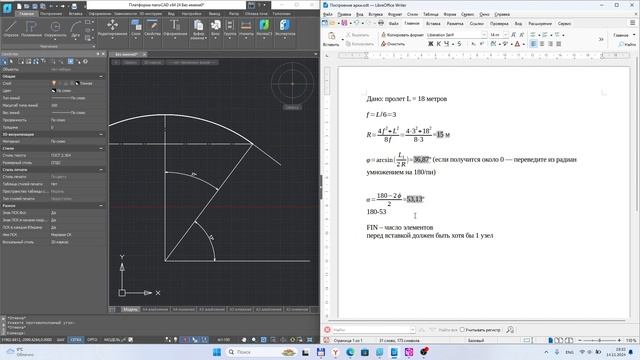This screenshot has height=360, width=640.
Task: Select the Окружность circle tool
Action: (55, 29)
